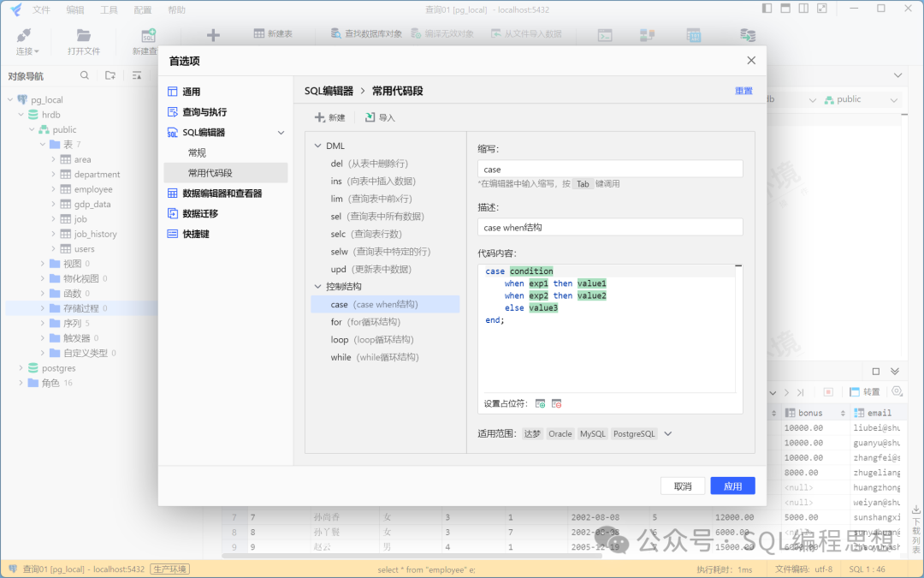Click the add placeholder icon
The height and width of the screenshot is (578, 924).
click(540, 403)
